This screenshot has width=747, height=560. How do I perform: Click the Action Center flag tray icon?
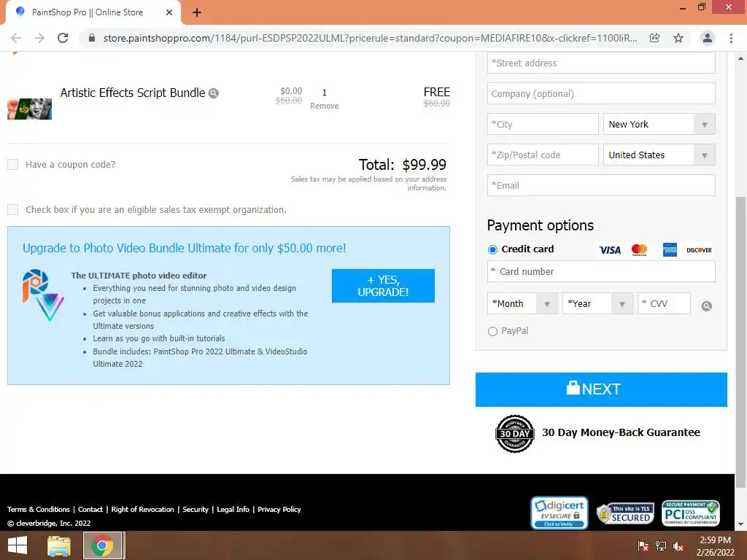(643, 546)
